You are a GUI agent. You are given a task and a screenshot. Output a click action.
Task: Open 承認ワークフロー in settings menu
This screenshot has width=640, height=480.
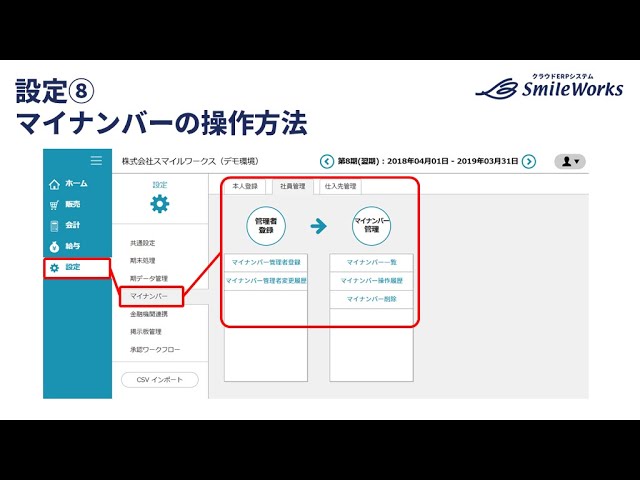point(155,350)
